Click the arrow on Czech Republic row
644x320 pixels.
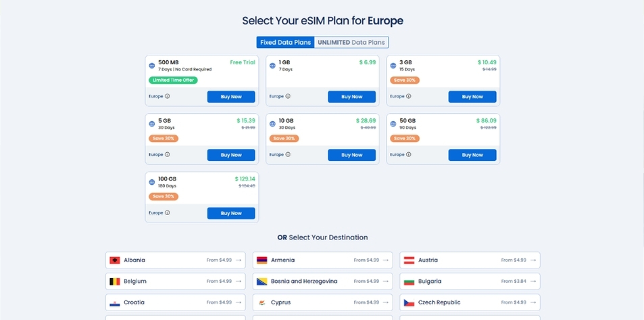click(533, 302)
